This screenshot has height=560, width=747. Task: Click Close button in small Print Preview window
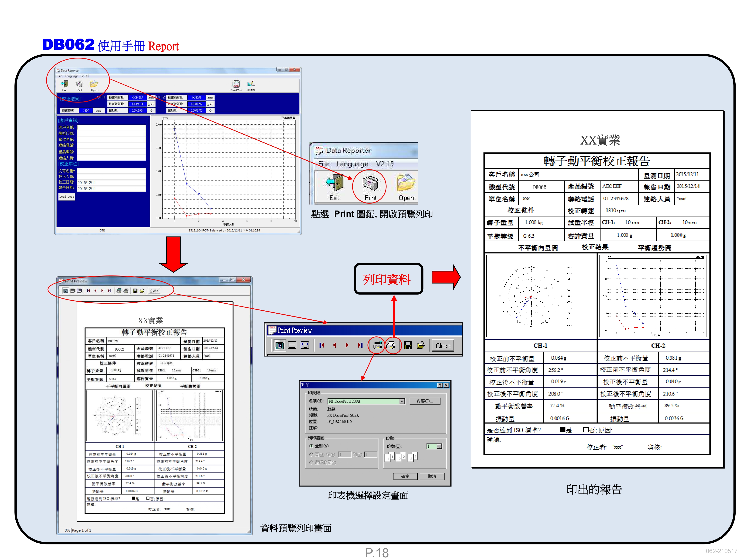click(x=154, y=291)
